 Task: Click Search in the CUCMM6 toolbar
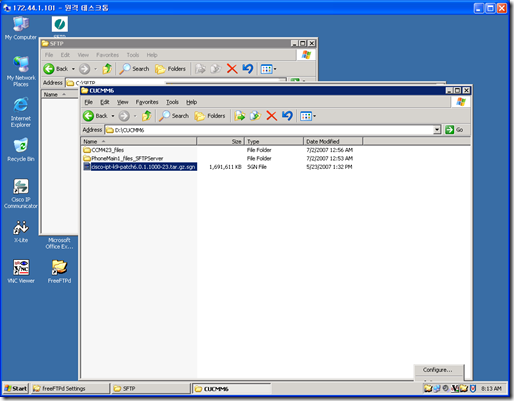click(x=174, y=116)
